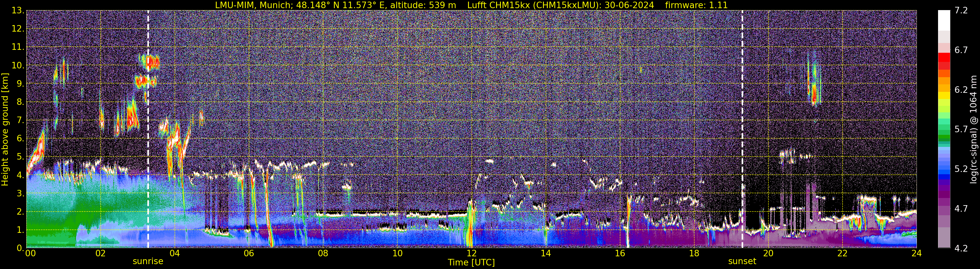Click time axis tick '06'

tap(249, 253)
